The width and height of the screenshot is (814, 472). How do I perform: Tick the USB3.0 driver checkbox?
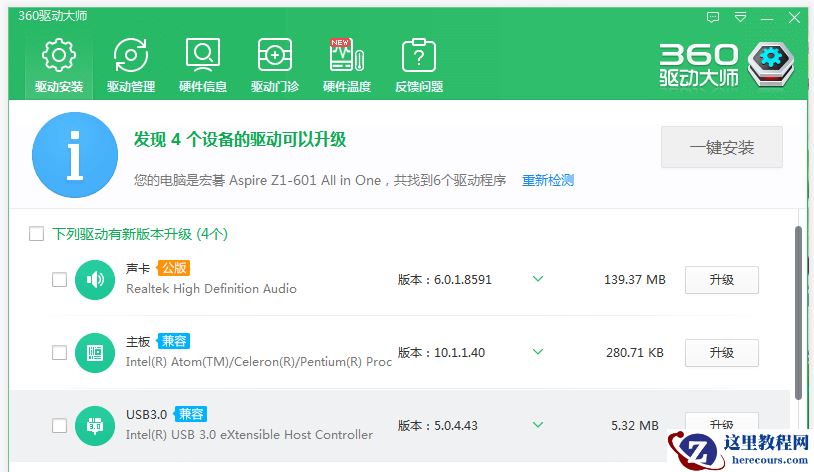click(x=59, y=426)
